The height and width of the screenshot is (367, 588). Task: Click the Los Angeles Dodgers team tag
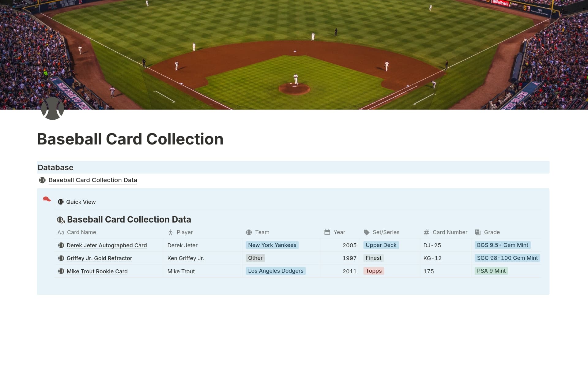point(276,271)
